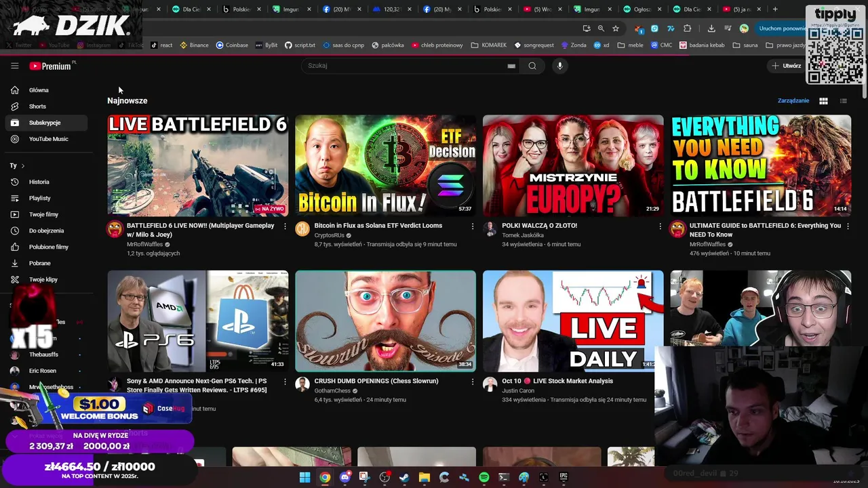Screen dimensions: 868x488
Task: Switch subscriptions to list view
Action: [843, 101]
